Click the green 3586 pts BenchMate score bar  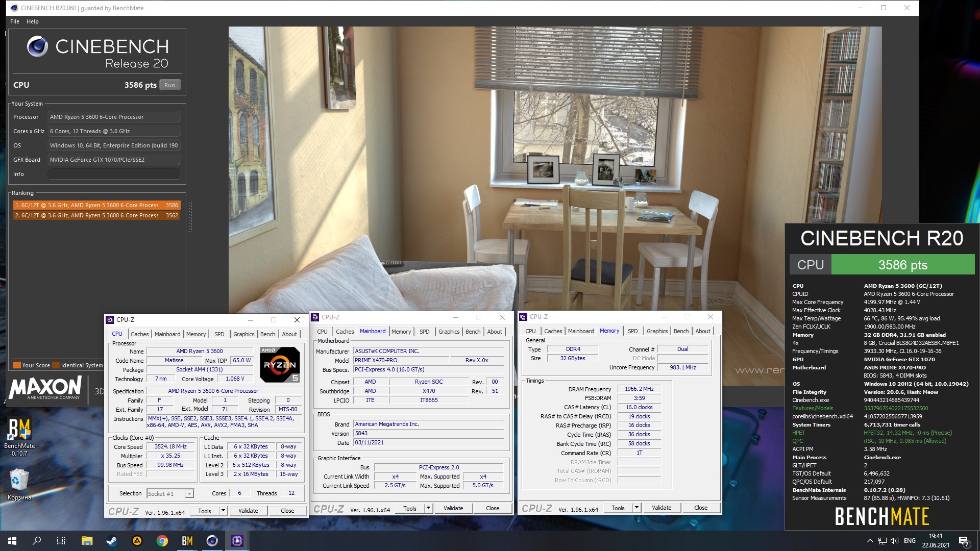903,265
